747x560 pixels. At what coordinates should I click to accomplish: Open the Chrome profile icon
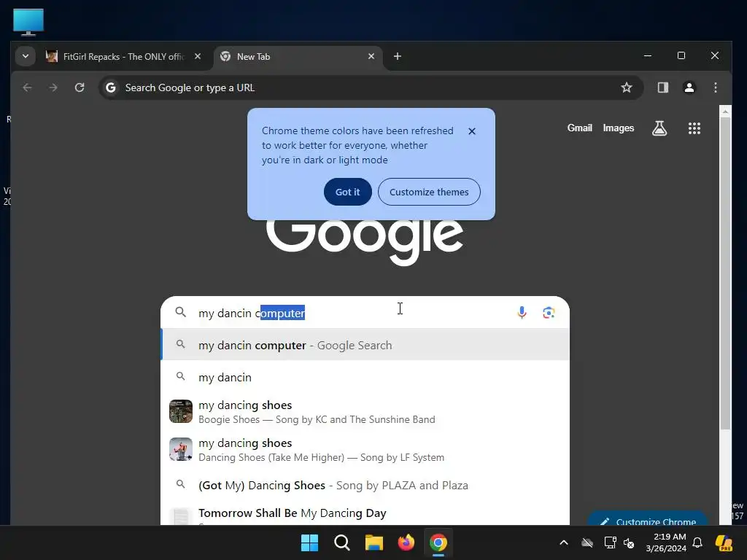pyautogui.click(x=689, y=87)
